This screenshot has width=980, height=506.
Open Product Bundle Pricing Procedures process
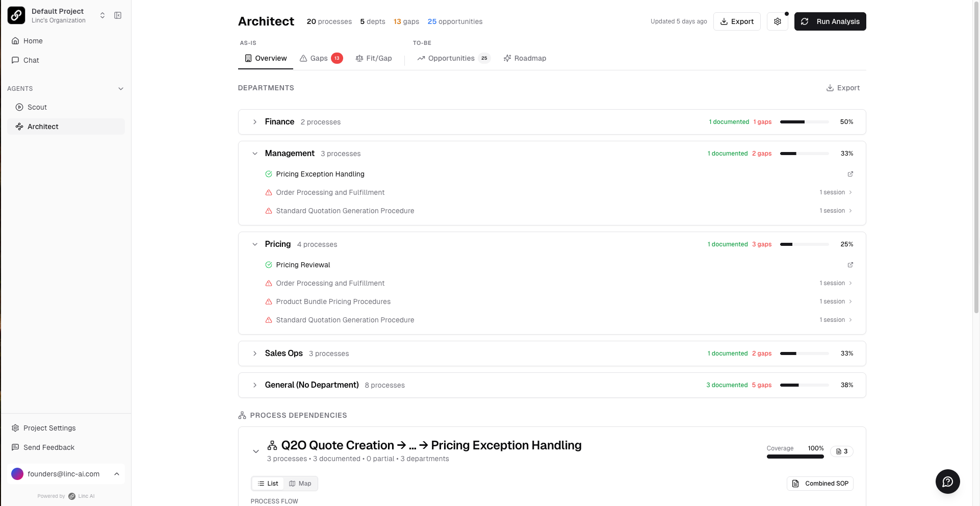(x=333, y=301)
